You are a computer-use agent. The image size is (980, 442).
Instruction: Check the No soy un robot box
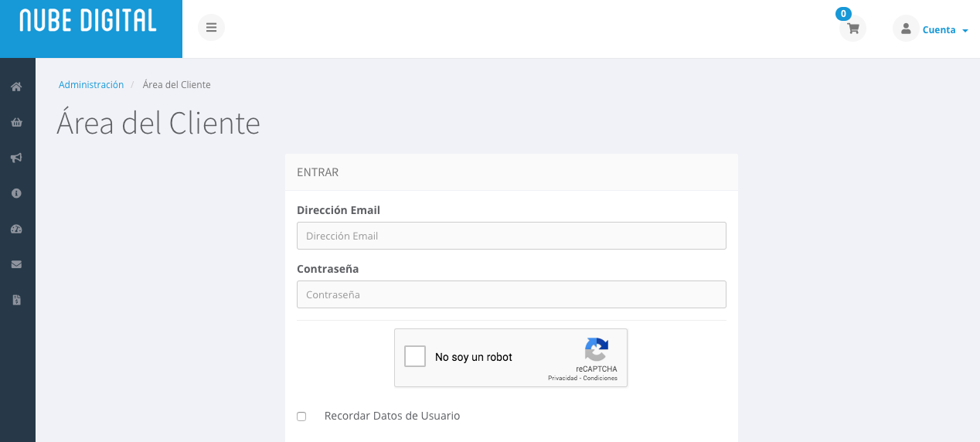tap(415, 356)
